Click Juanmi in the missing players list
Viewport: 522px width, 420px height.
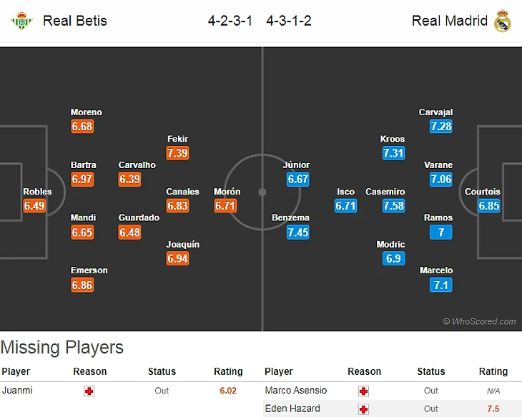pyautogui.click(x=17, y=391)
